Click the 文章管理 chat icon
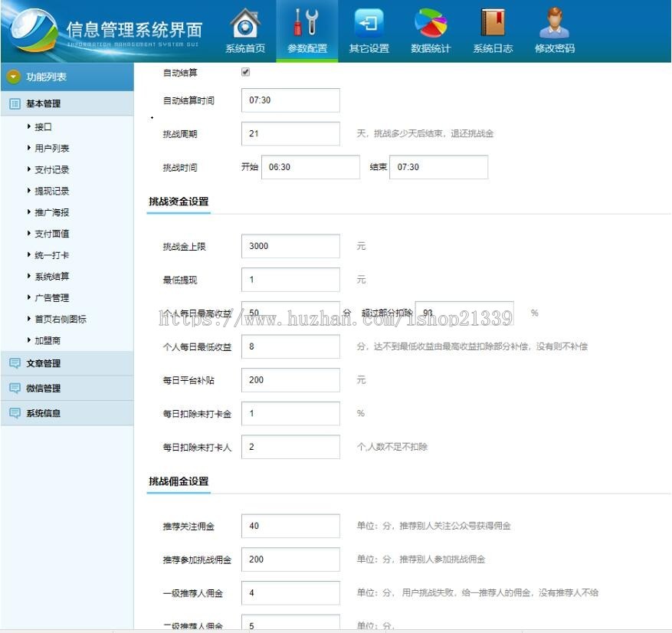This screenshot has height=633, width=672. tap(15, 363)
